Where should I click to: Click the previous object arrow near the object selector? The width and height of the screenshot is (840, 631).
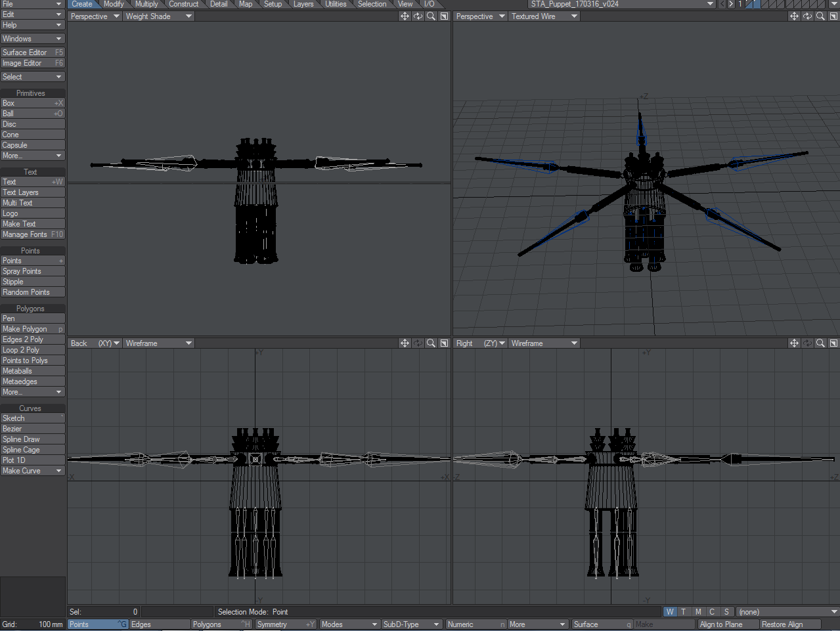pyautogui.click(x=722, y=4)
